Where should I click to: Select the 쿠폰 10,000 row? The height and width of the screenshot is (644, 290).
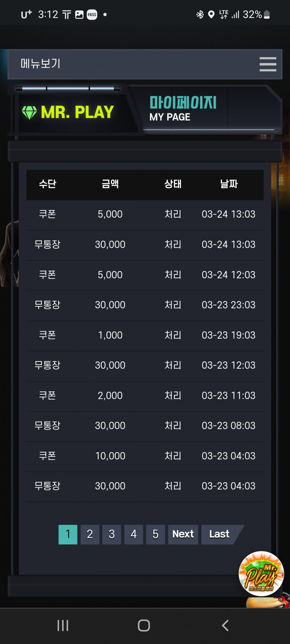point(145,456)
